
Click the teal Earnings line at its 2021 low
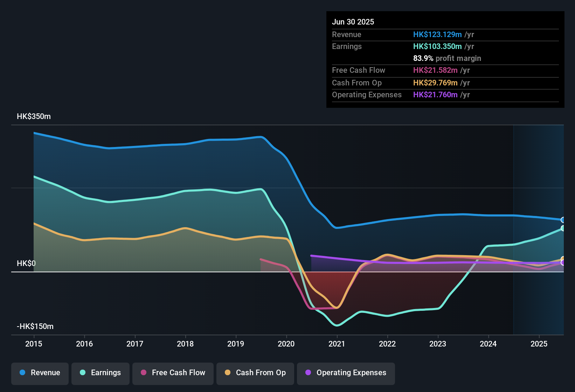tap(337, 325)
